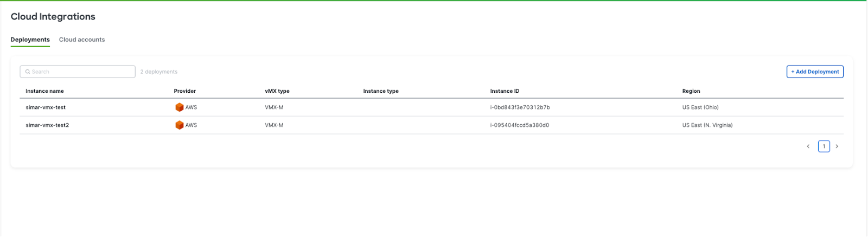Screen dimensions: 868x237
Task: Click the AWS icon in simar-vmx-test row
Action: point(179,107)
